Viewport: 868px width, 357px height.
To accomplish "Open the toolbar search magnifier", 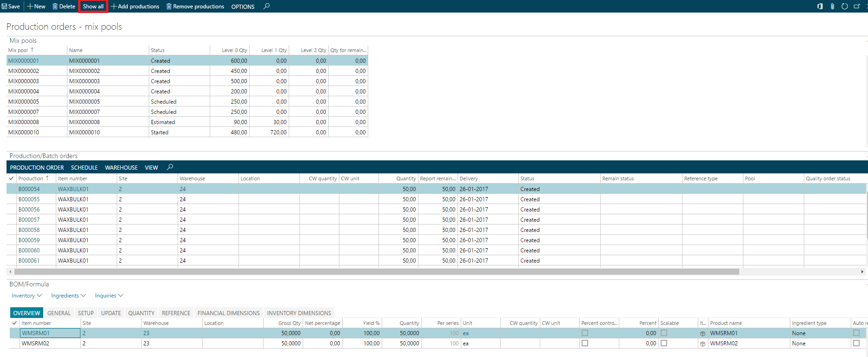I will [x=266, y=7].
